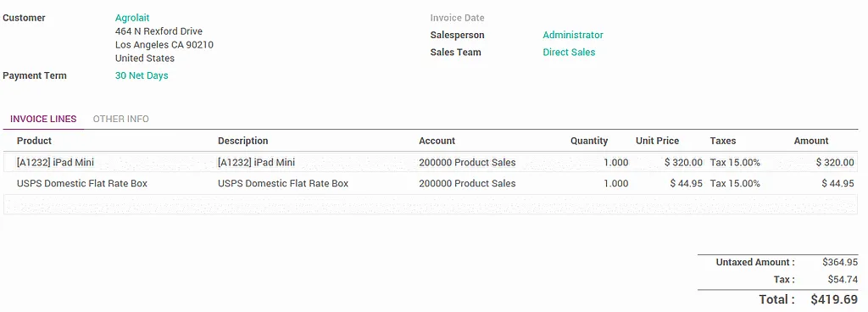Sort by the Account column header
The image size is (868, 312).
[x=437, y=141]
